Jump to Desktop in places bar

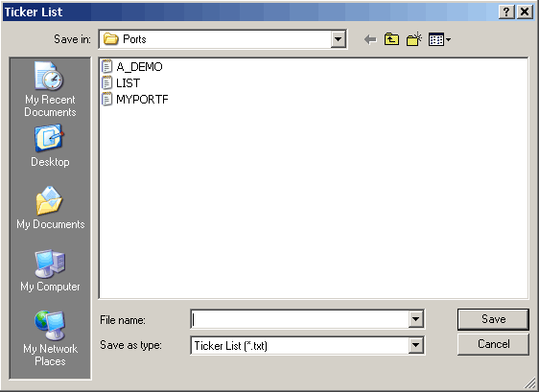click(x=50, y=147)
